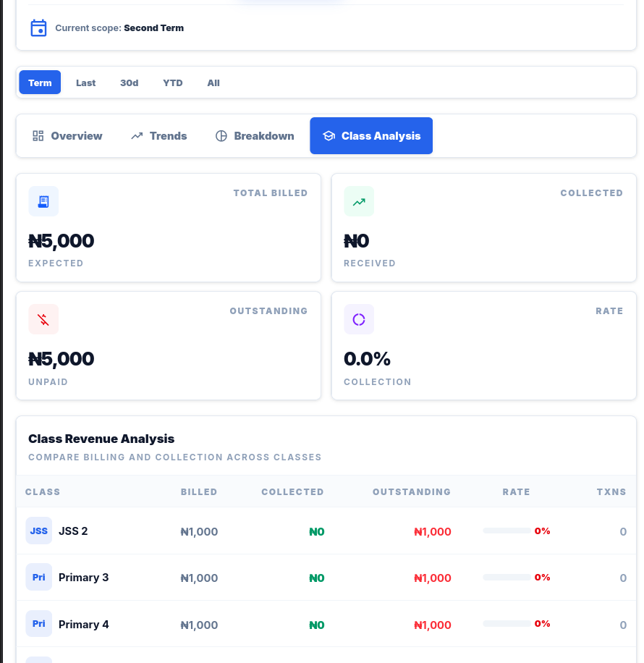Click the graduation cap icon on Class Analysis

pyautogui.click(x=329, y=136)
